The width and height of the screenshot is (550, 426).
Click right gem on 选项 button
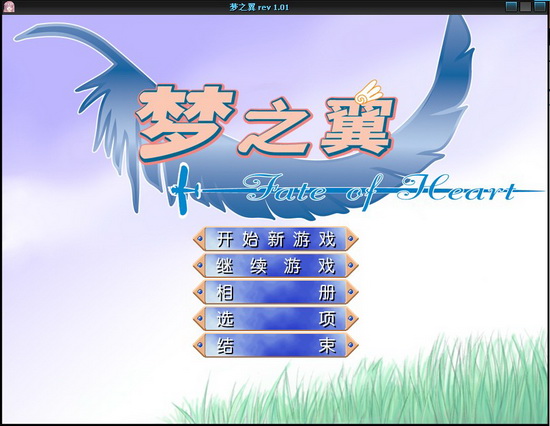(350, 319)
